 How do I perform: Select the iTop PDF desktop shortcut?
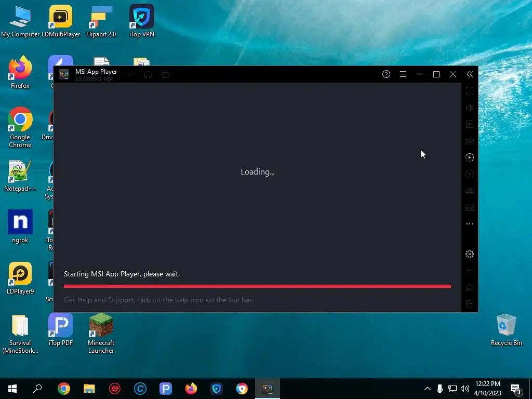click(x=61, y=329)
